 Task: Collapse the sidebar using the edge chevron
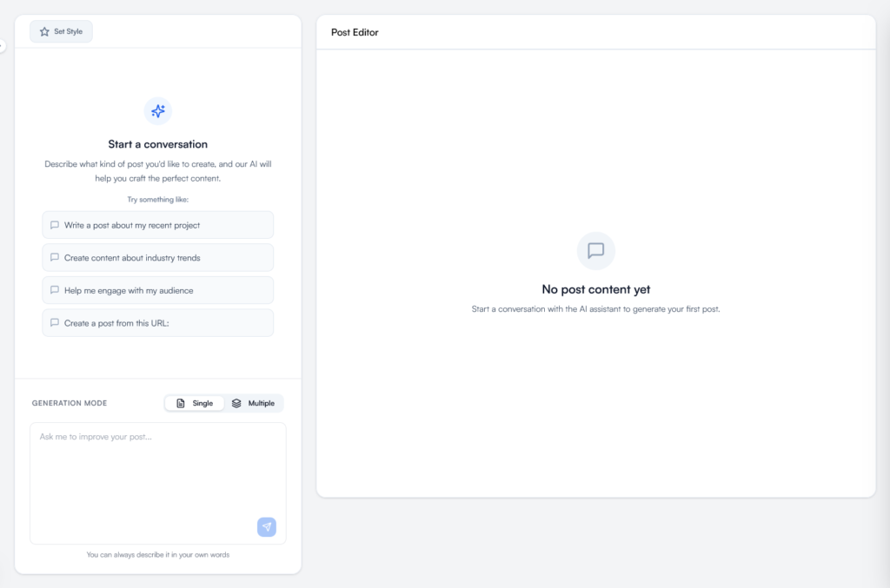[x=3, y=45]
